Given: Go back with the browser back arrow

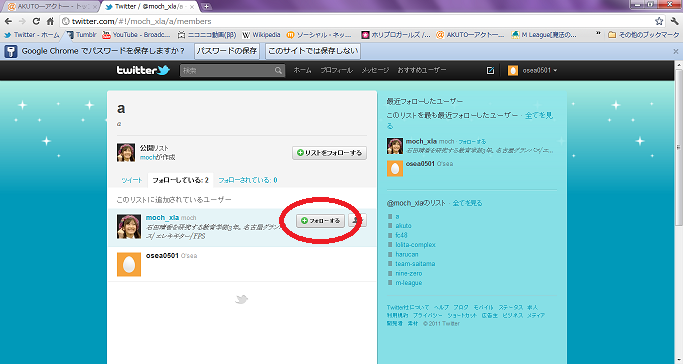Looking at the screenshot, I should pos(8,21).
